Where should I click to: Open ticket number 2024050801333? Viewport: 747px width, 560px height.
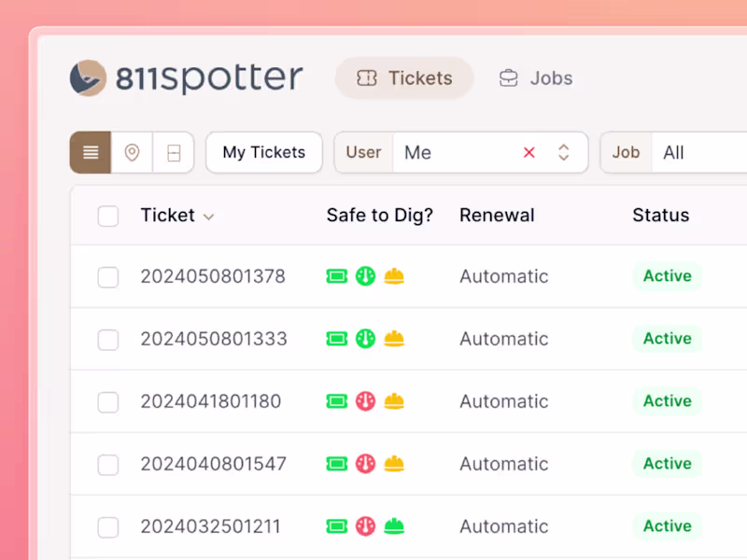coord(214,339)
